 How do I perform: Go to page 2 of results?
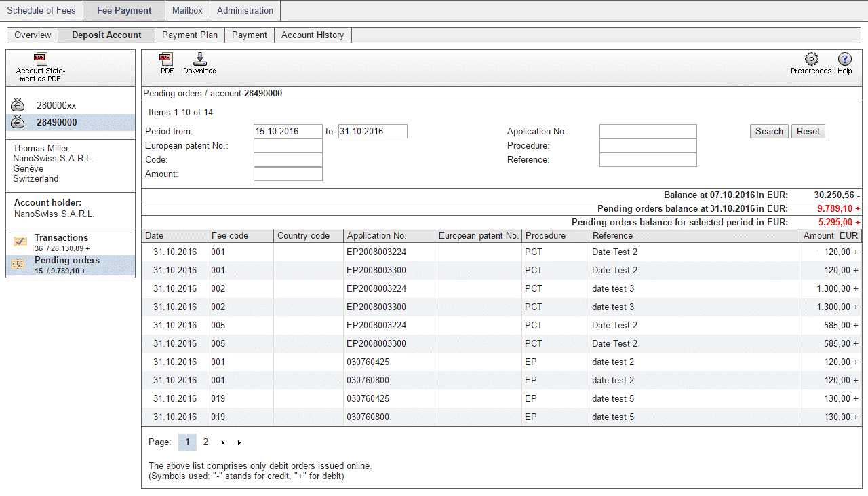click(x=205, y=442)
